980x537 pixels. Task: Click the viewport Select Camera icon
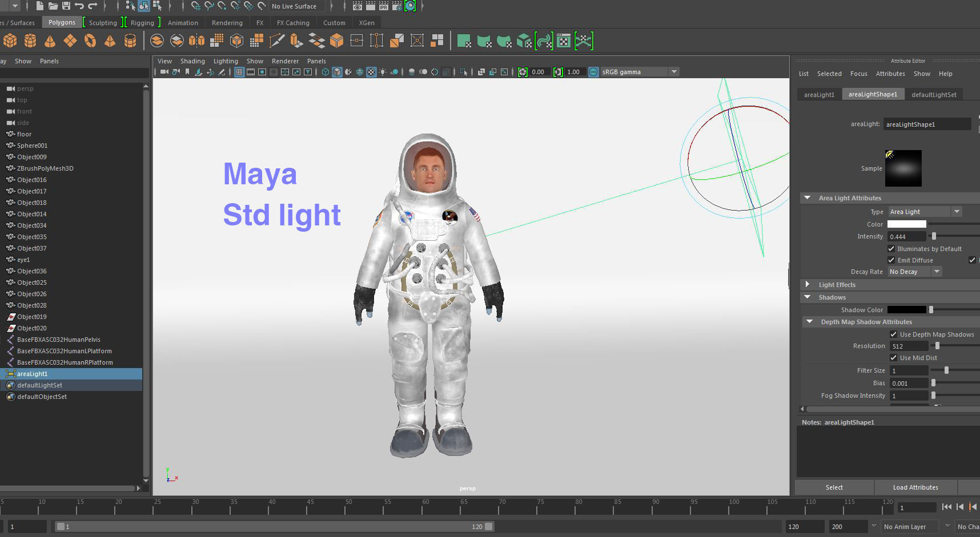coord(164,72)
